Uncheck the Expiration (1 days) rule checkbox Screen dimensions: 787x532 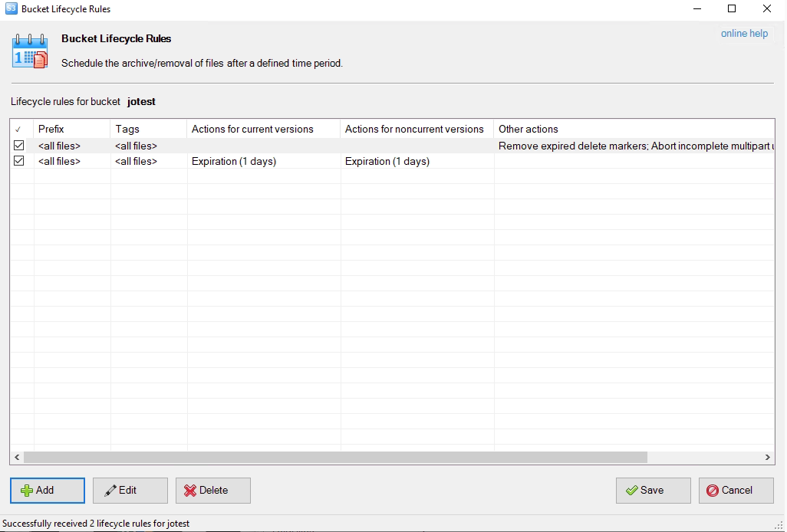click(19, 161)
